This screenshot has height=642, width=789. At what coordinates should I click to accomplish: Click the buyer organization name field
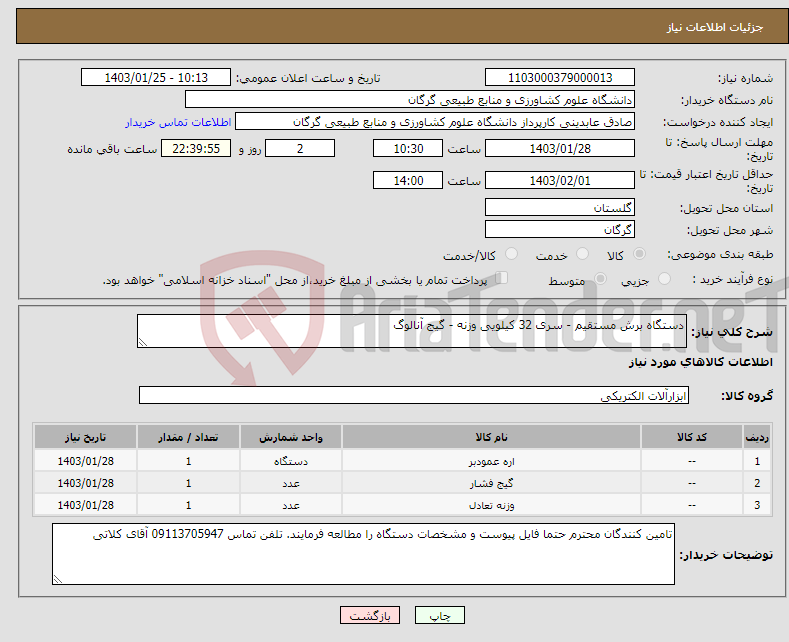point(410,100)
